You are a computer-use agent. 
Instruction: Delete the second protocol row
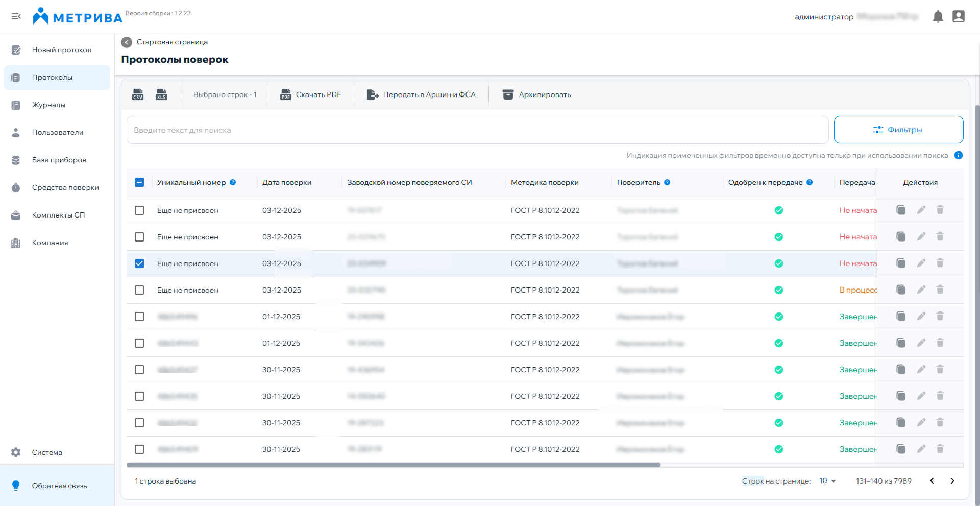click(x=940, y=237)
